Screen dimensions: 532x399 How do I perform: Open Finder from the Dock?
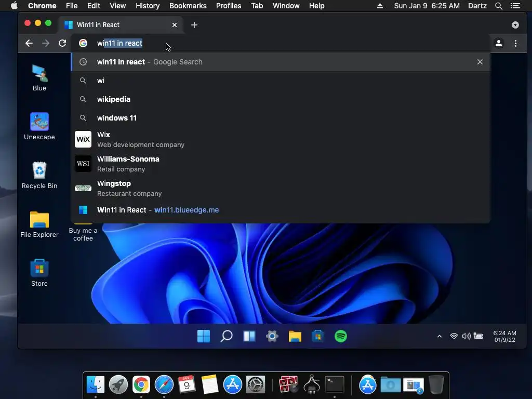coord(96,384)
